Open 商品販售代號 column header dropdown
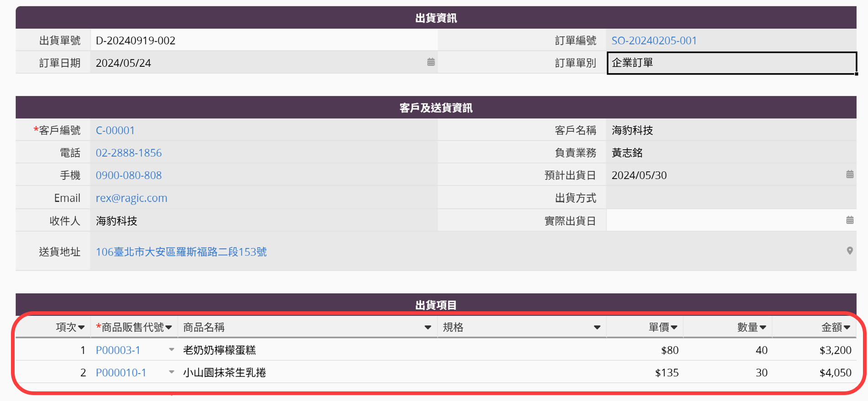This screenshot has width=868, height=401. [169, 327]
